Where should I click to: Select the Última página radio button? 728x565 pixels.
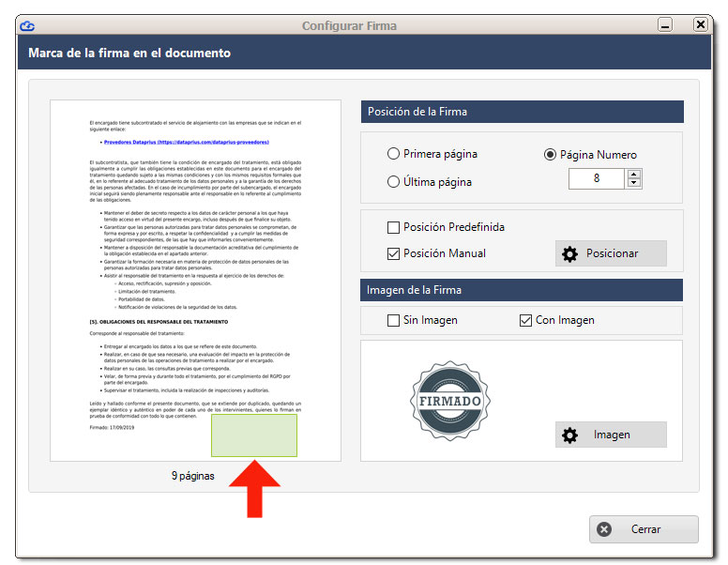(393, 182)
